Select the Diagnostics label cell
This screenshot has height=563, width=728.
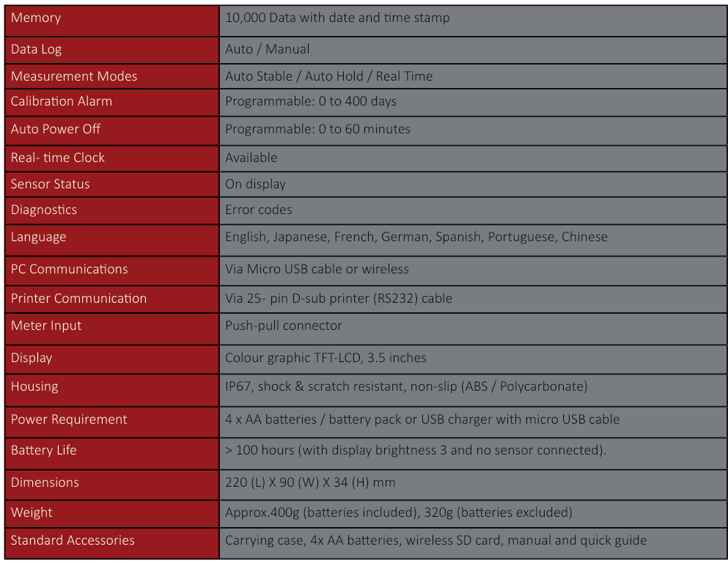click(x=44, y=210)
